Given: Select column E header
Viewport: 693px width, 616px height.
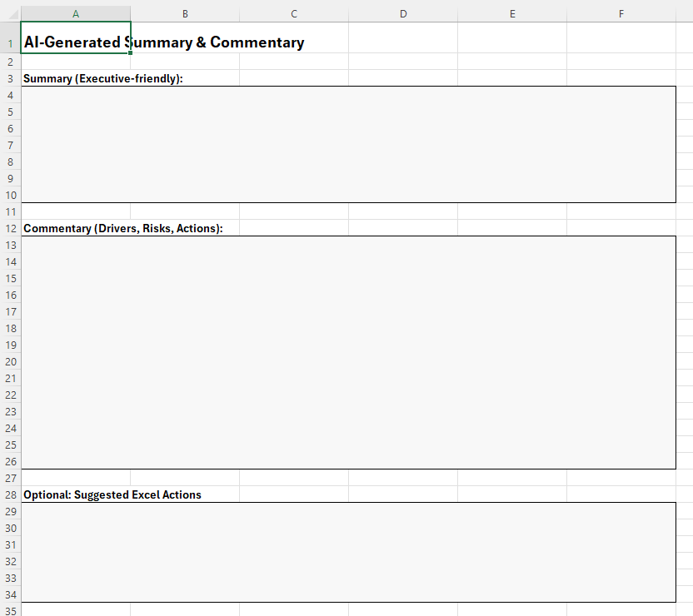Looking at the screenshot, I should [512, 13].
